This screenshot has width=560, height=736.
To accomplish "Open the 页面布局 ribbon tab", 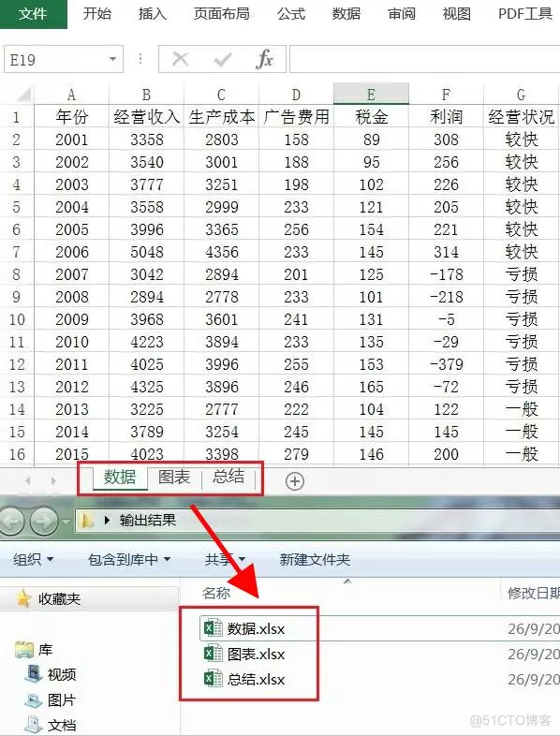I will (x=222, y=14).
